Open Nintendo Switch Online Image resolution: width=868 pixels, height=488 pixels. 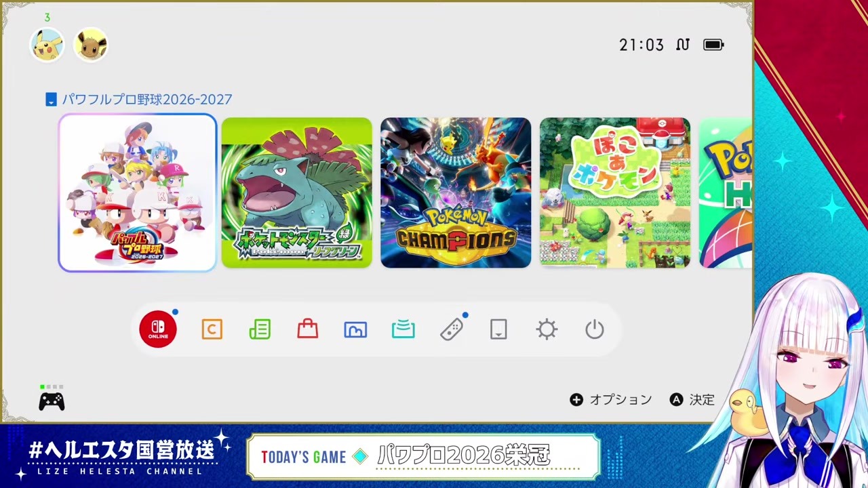pyautogui.click(x=158, y=330)
